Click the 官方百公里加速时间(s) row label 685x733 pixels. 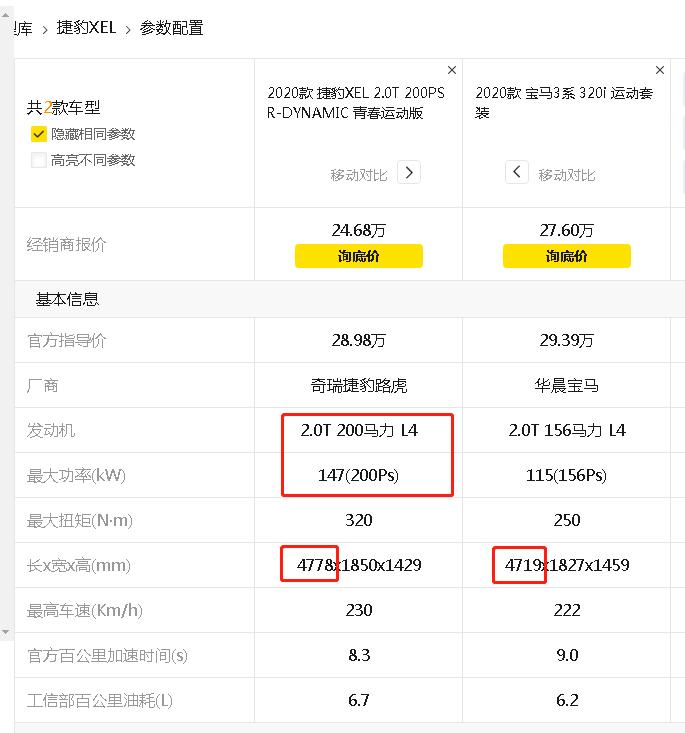tap(107, 656)
